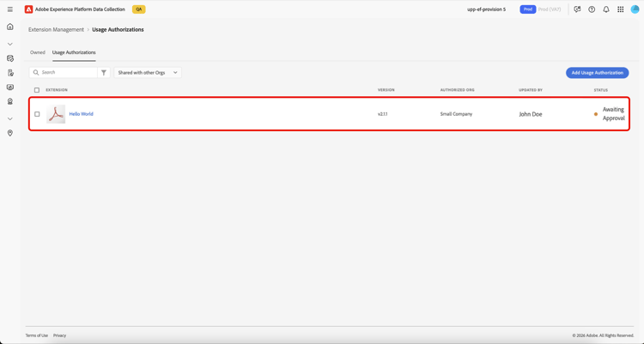Click the yellow QA badge
Viewport: 644px width, 344px height.
139,9
